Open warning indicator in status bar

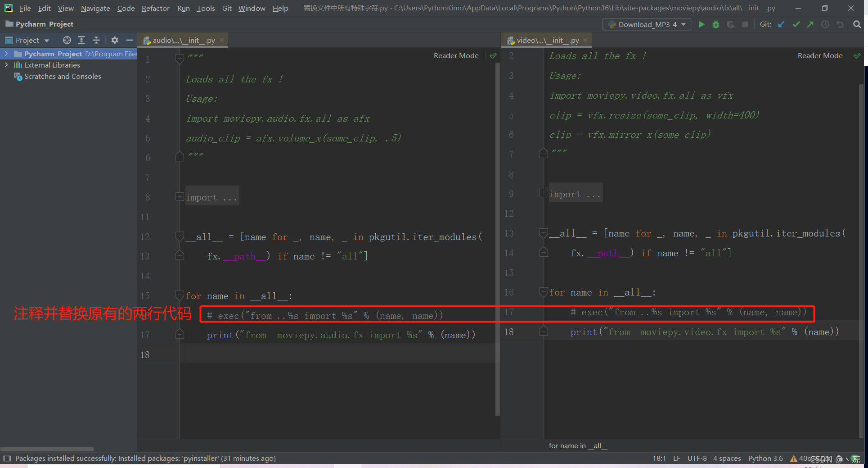click(x=793, y=459)
